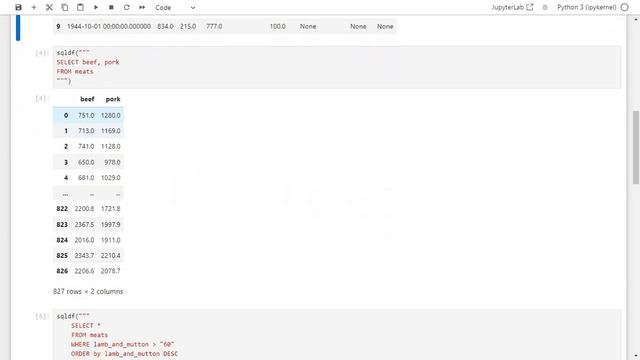The width and height of the screenshot is (640, 360).
Task: Click the Python 3 (ipykernel) kernel name
Action: click(x=587, y=7)
